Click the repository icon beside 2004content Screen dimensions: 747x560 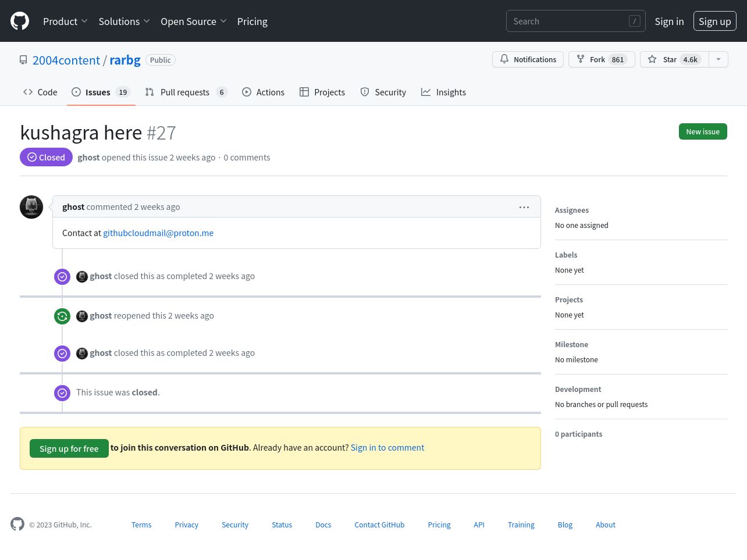click(x=23, y=60)
